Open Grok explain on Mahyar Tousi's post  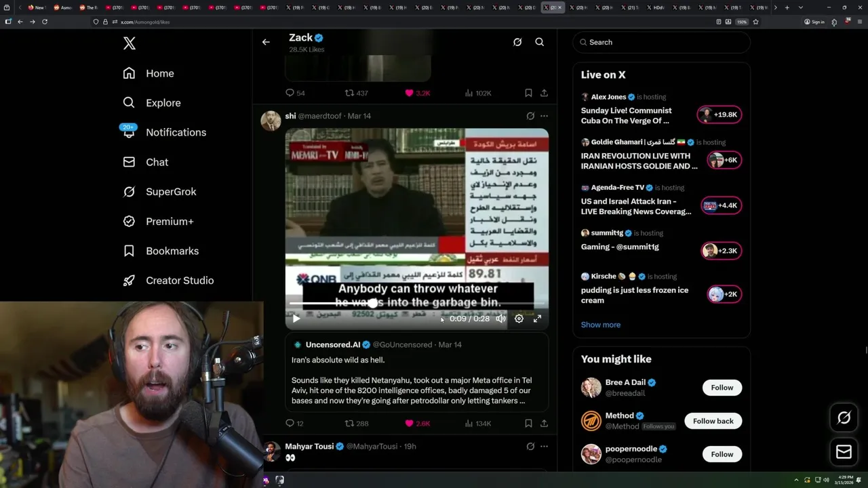(x=530, y=446)
